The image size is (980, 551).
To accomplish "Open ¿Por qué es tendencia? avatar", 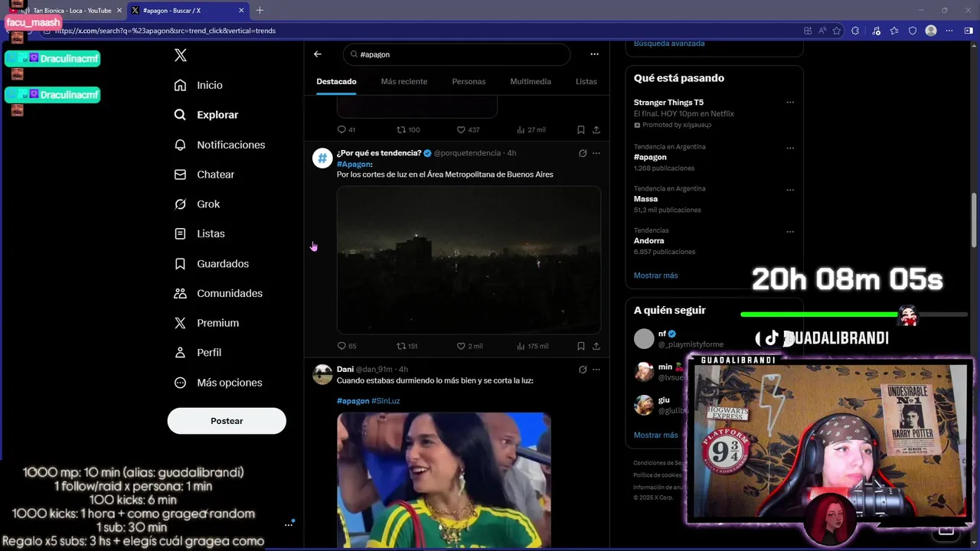I will [322, 158].
